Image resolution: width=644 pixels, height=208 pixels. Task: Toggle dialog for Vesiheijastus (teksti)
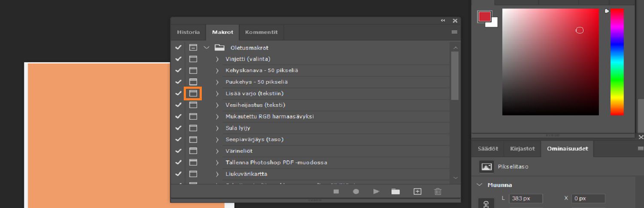click(193, 105)
